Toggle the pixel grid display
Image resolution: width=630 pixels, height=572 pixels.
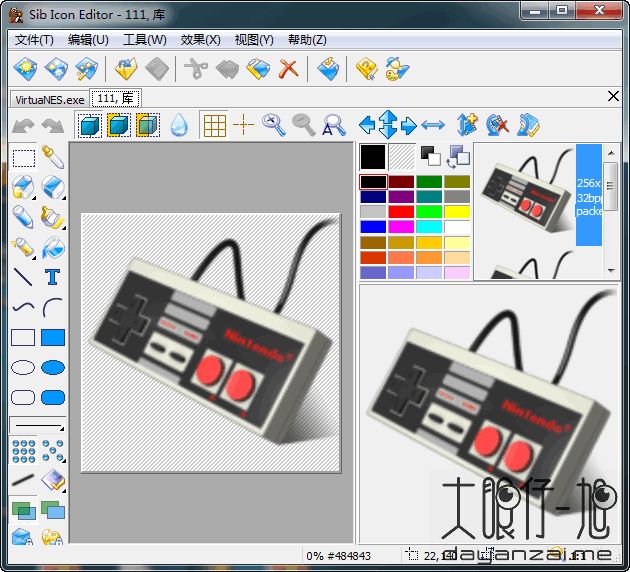click(x=214, y=125)
